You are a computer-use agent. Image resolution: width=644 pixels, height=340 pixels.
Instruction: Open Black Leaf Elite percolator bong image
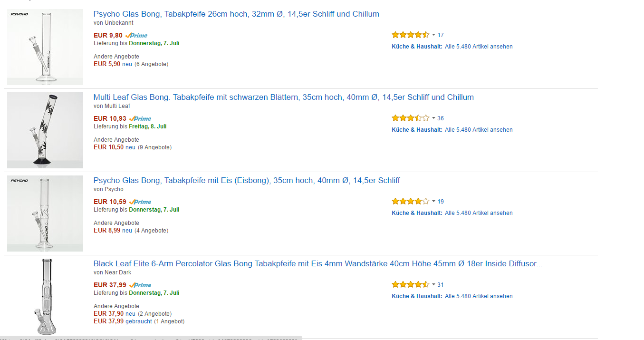tap(45, 297)
